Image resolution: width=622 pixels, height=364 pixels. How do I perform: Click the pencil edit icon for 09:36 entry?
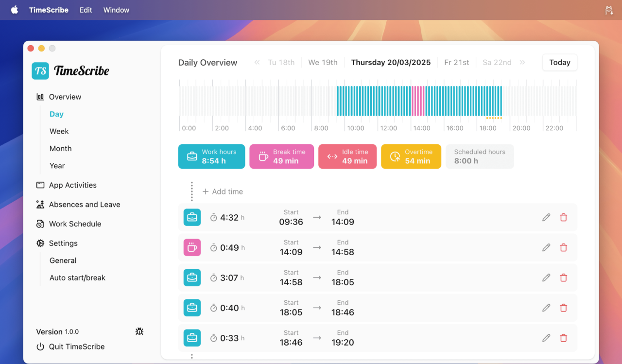546,217
